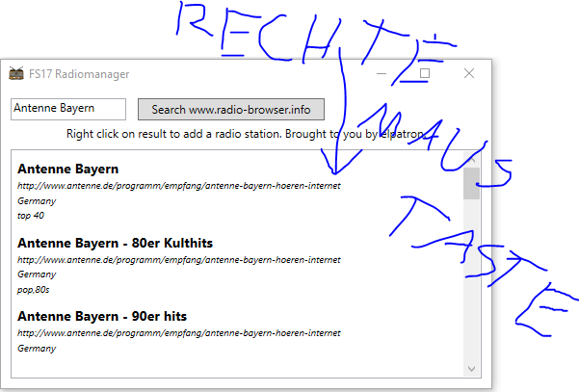Click the URL under Antenne Bayern first result
Screen dimensions: 579x392
point(179,186)
